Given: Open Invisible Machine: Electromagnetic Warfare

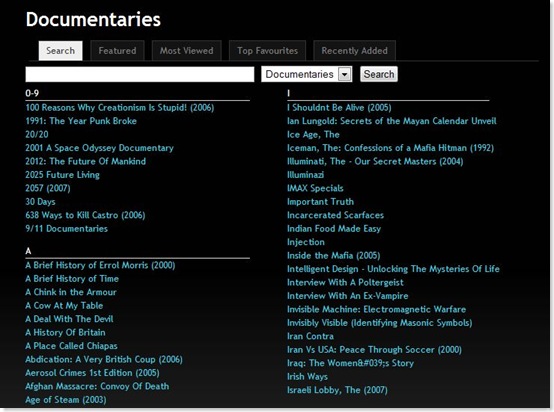Looking at the screenshot, I should tap(377, 309).
